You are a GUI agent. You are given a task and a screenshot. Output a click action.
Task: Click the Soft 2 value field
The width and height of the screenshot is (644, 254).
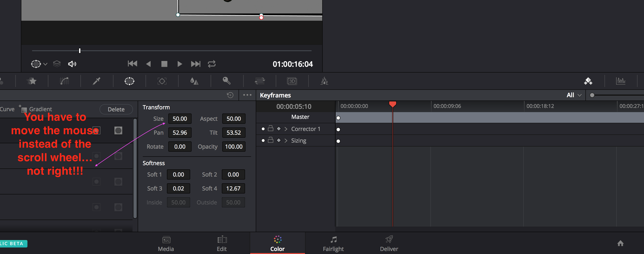click(x=233, y=174)
